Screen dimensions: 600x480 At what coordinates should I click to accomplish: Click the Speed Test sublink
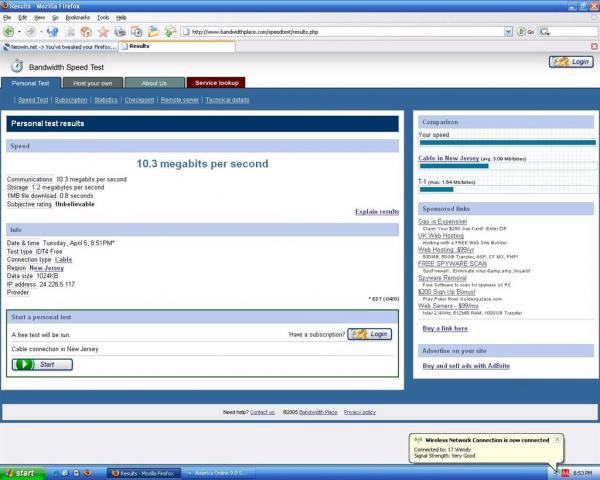[33, 100]
